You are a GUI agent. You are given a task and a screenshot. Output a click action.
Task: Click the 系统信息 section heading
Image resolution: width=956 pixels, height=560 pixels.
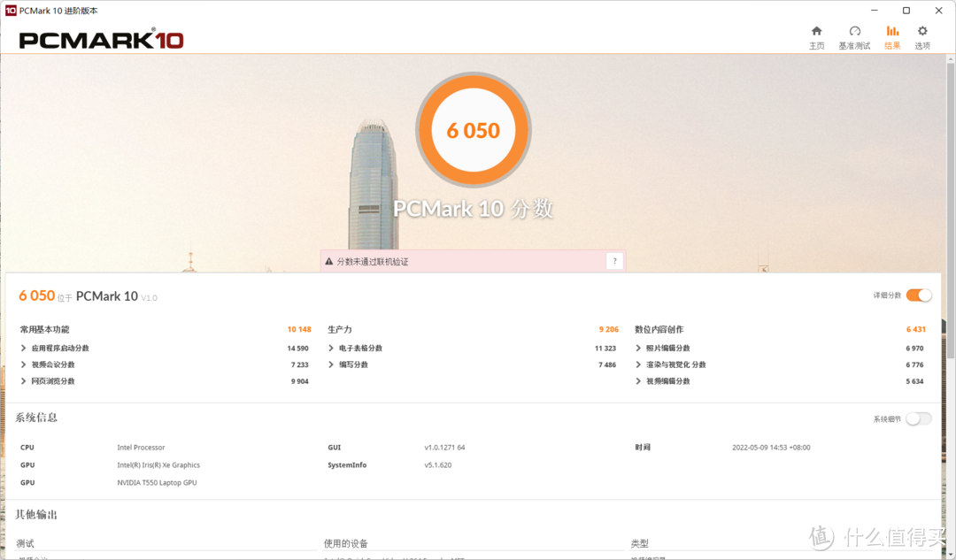pyautogui.click(x=36, y=418)
